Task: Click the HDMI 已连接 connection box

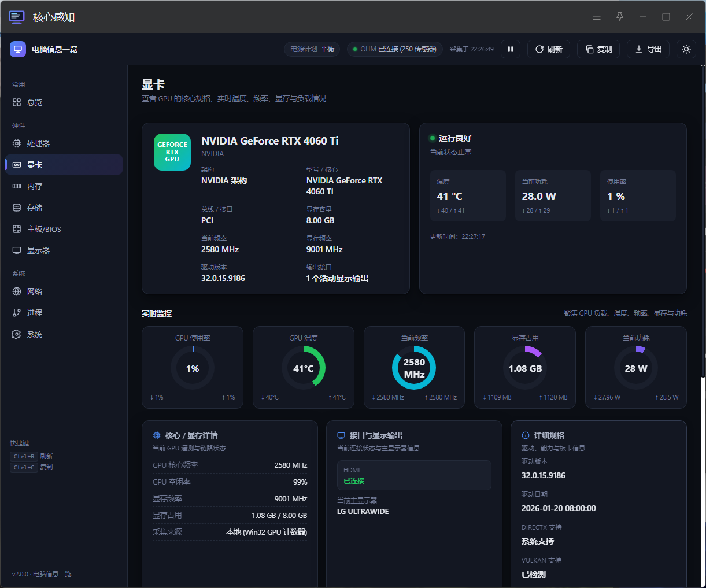Action: [414, 475]
